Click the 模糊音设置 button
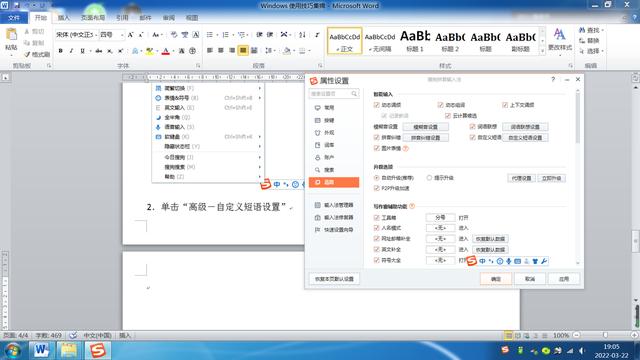The image size is (640, 360). [425, 127]
